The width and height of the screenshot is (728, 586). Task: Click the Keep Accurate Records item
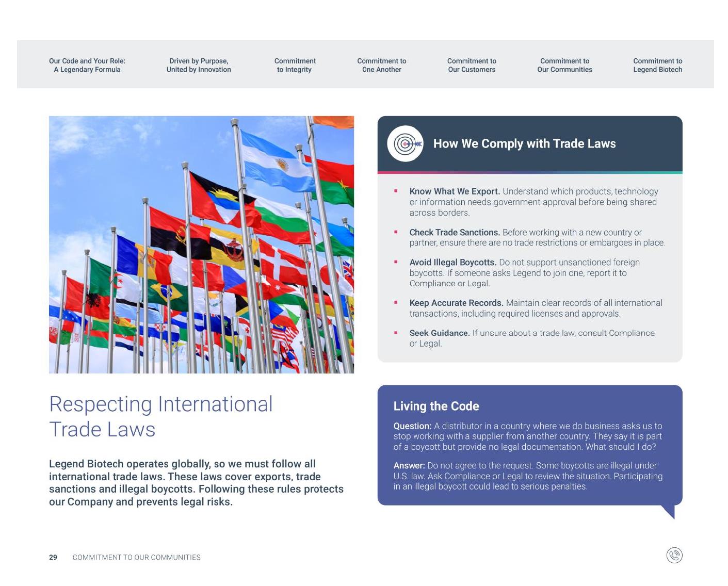(536, 308)
